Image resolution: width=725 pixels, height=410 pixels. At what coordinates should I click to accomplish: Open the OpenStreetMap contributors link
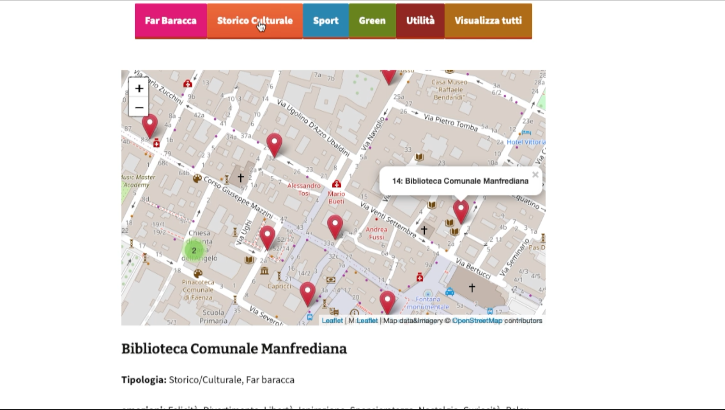476,321
